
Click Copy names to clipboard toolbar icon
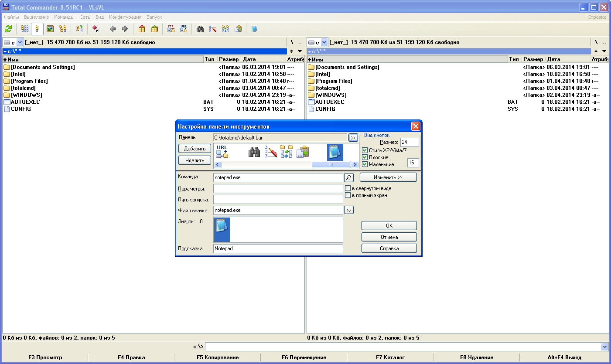point(238,29)
